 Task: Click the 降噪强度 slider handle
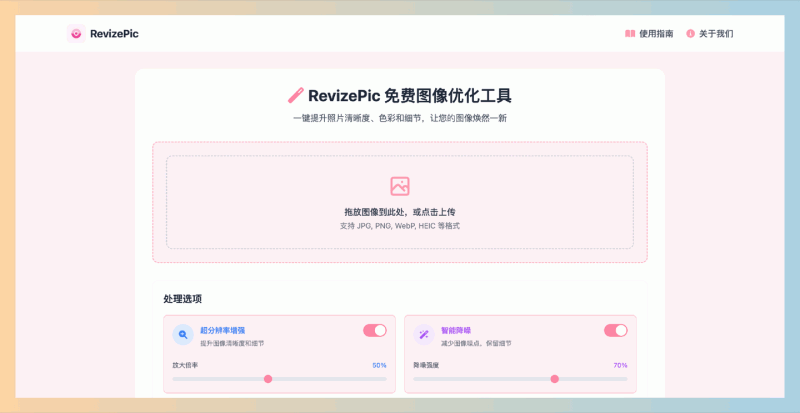pos(555,379)
